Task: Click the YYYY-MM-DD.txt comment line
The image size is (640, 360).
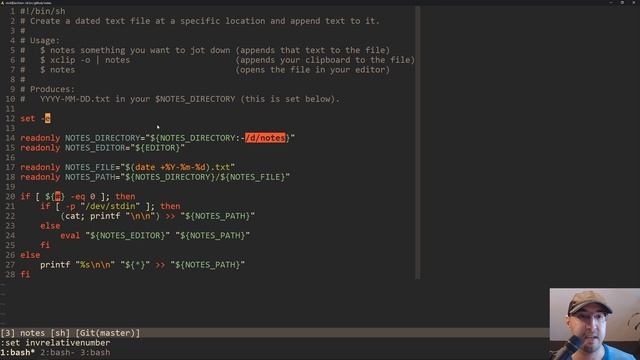Action: pyautogui.click(x=180, y=99)
